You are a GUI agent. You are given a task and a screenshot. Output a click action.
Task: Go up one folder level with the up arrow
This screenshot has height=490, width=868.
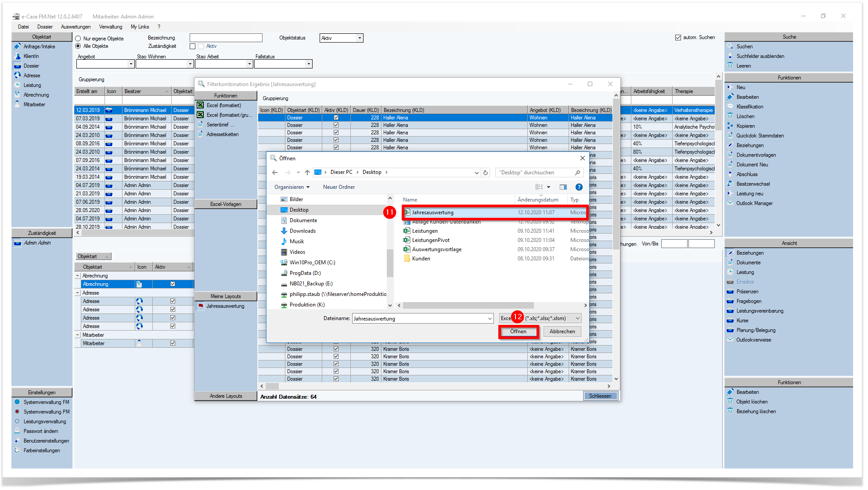click(x=307, y=173)
